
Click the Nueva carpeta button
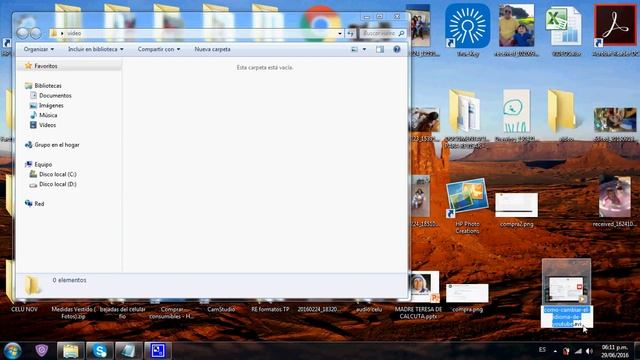pyautogui.click(x=212, y=49)
